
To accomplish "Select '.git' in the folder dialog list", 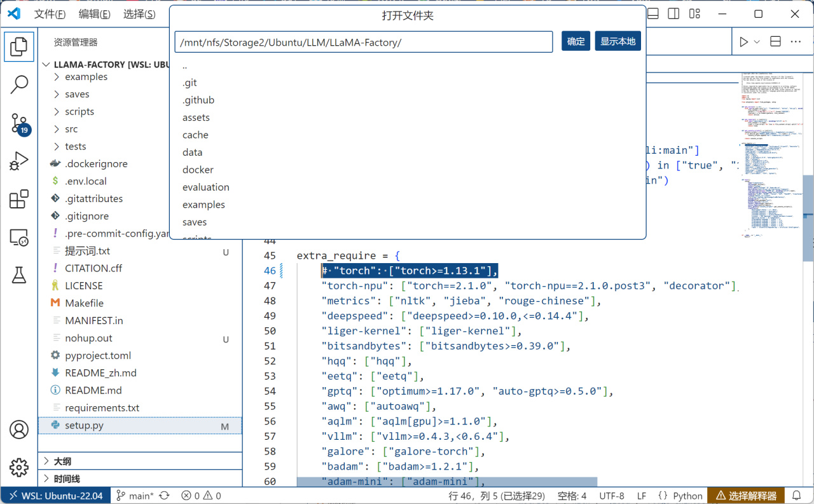I will [x=408, y=83].
